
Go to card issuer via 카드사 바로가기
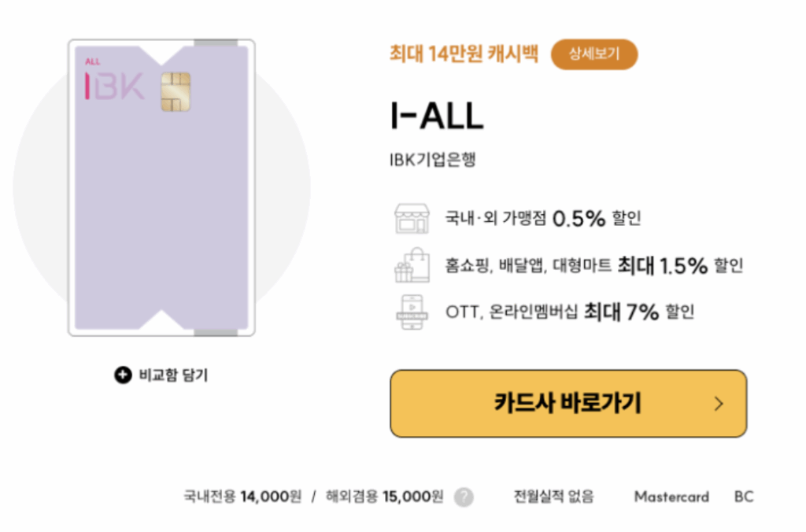click(x=568, y=404)
